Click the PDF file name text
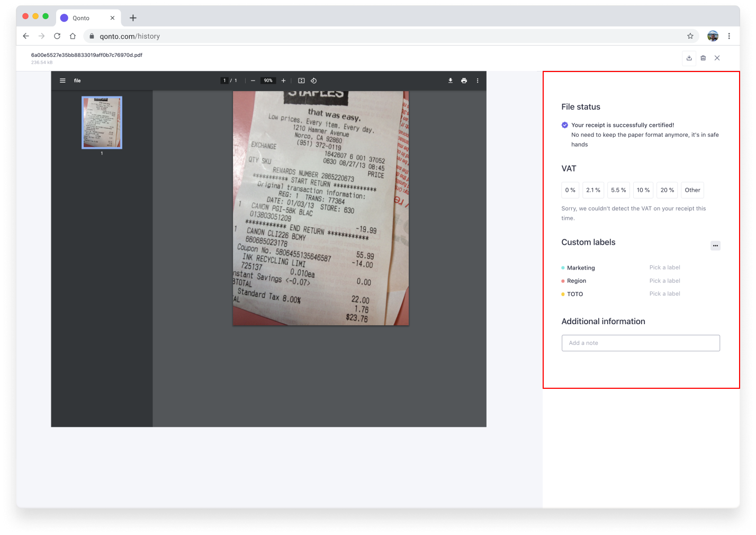This screenshot has height=535, width=756. click(87, 55)
